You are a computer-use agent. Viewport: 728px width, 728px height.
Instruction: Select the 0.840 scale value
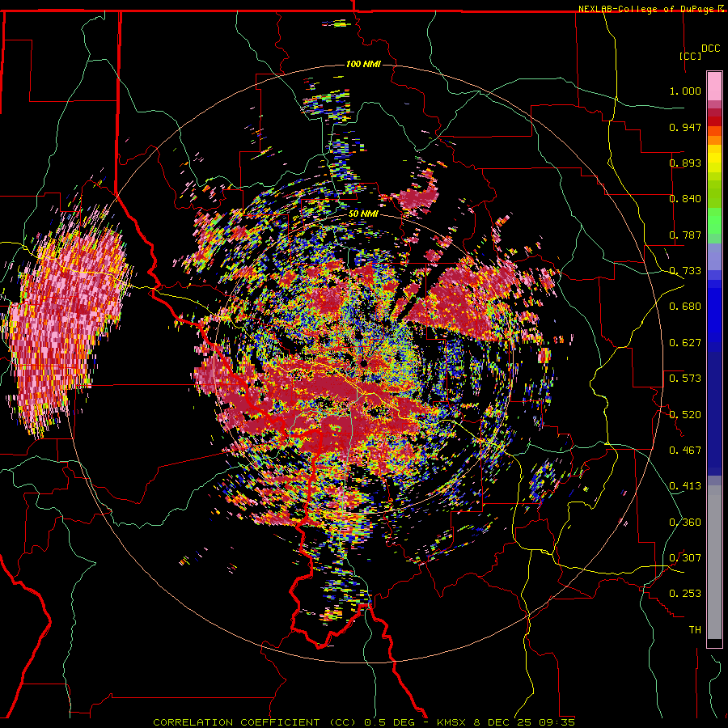pyautogui.click(x=685, y=199)
